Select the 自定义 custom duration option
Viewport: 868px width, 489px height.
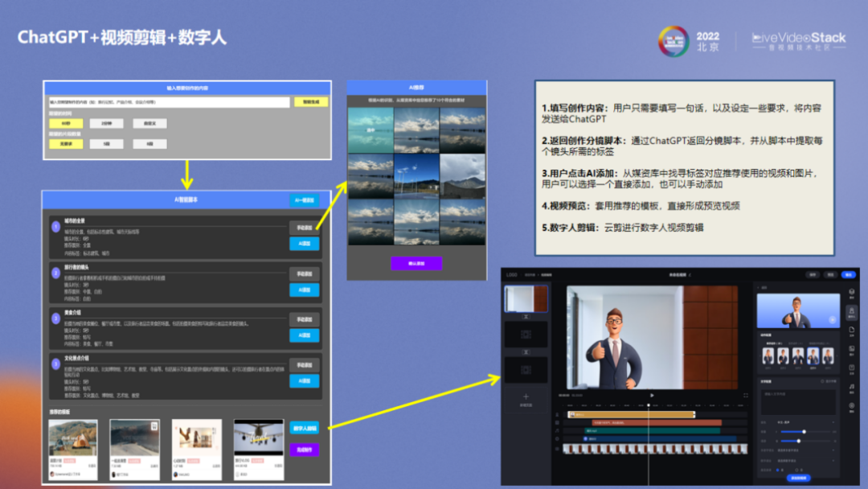149,124
